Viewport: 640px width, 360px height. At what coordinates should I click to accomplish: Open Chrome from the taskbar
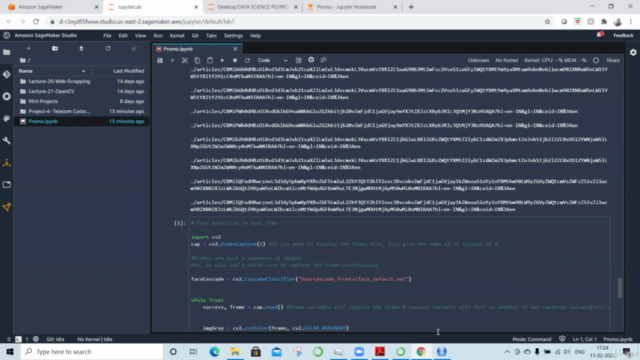(421, 352)
